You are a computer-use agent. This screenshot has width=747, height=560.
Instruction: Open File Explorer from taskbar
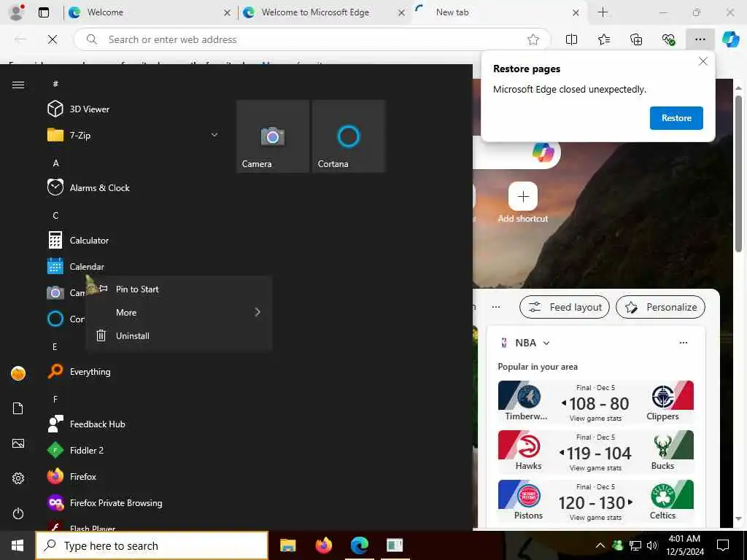pos(287,545)
